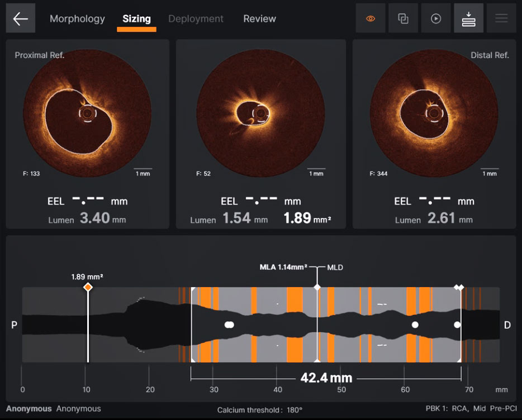
Task: Click the PBK 1: RCA, Mid Pre-PCI label
Action: [x=471, y=409]
